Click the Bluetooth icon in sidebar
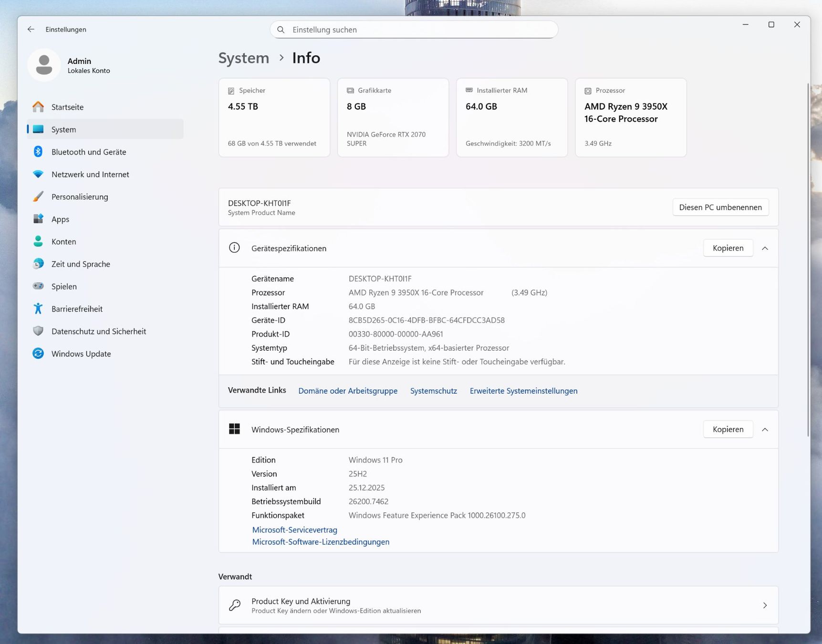822x644 pixels. click(38, 152)
